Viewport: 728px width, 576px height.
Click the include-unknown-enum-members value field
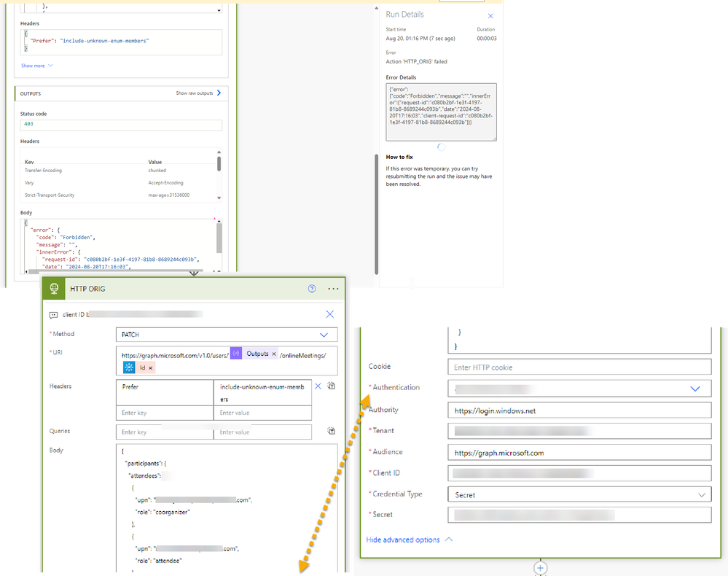click(x=262, y=392)
